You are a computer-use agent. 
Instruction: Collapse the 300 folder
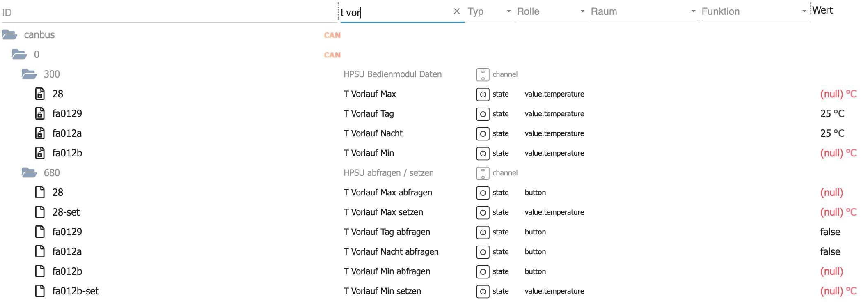(29, 74)
